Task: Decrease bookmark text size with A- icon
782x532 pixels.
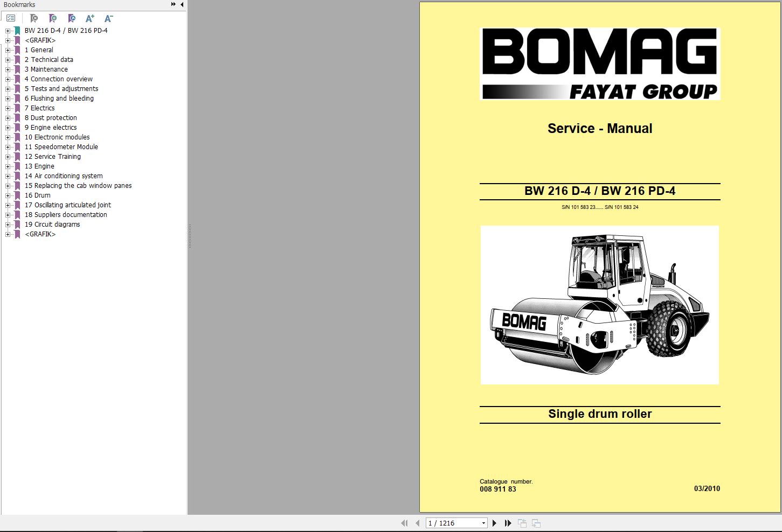Action: coord(108,18)
